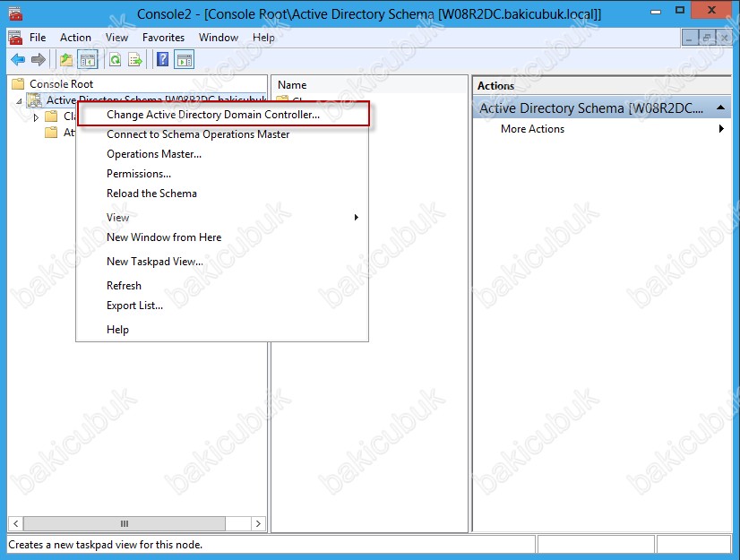Screen dimensions: 740x560
Task: Click Help at bottom of context menu
Action: 222,330
